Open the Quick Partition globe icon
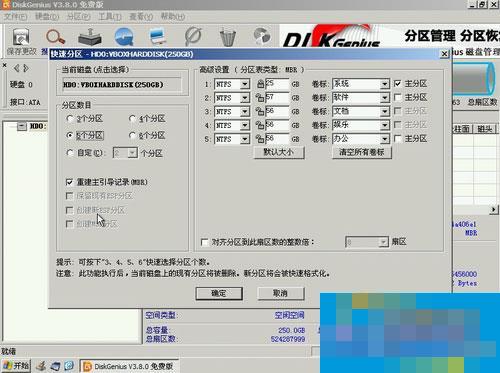This screenshot has height=373, width=500. (124, 36)
